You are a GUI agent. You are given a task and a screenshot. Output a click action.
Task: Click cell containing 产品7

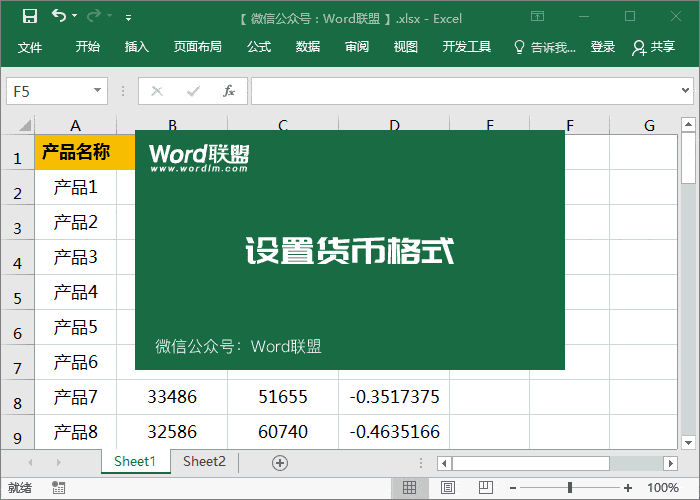[75, 397]
